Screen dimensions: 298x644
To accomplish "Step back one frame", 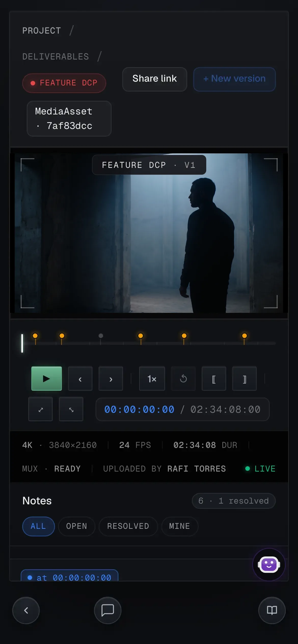I will pyautogui.click(x=80, y=378).
